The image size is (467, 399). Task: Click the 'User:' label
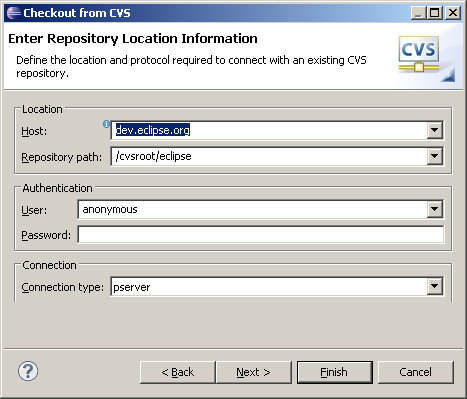[34, 210]
